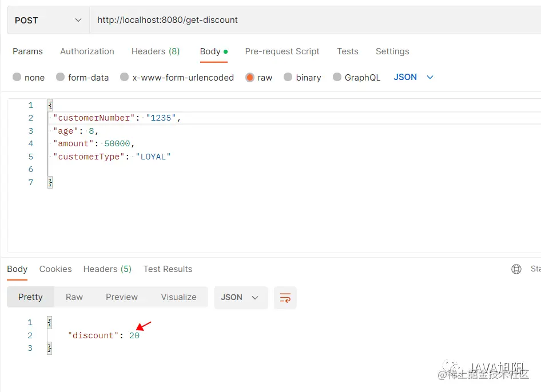Click the request URL field
The image size is (541, 392).
pos(315,20)
